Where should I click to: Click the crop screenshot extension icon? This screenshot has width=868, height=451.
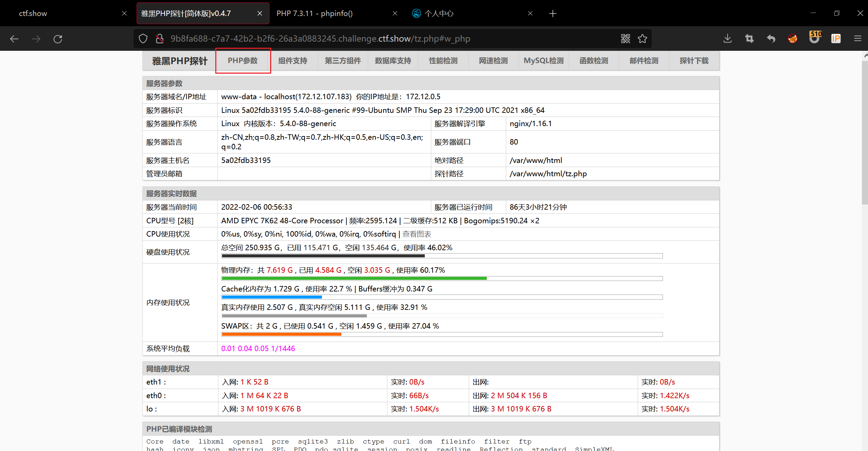[x=749, y=39]
